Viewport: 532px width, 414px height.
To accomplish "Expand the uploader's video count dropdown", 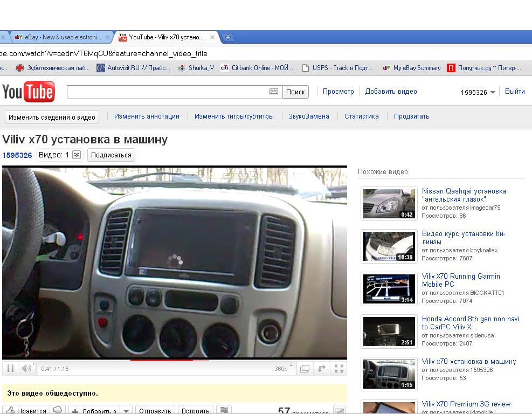I will coord(77,155).
